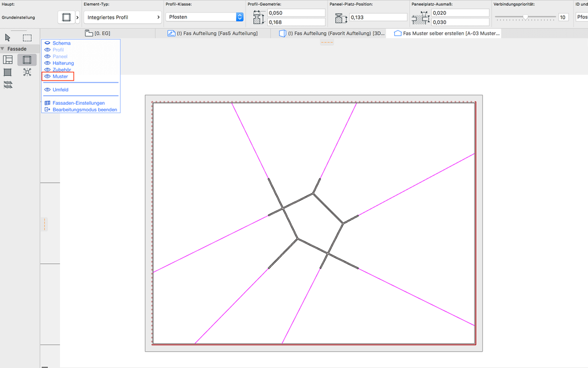Adjust the Verbindungspriorität slider
Viewport: 588px width, 368px height.
point(526,17)
